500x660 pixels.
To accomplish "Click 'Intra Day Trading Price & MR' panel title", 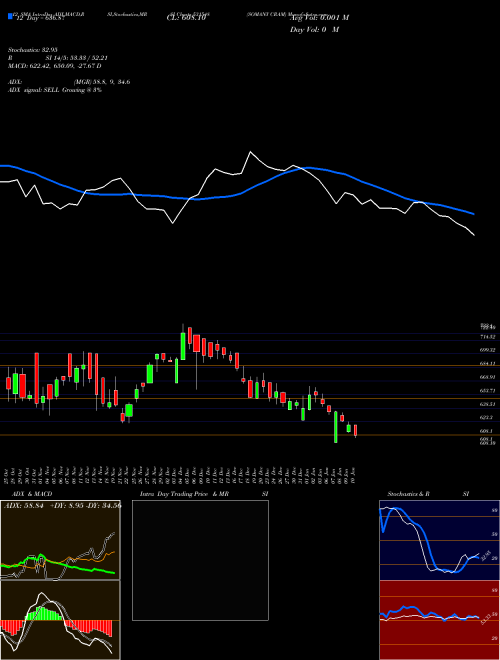I will coord(184,494).
